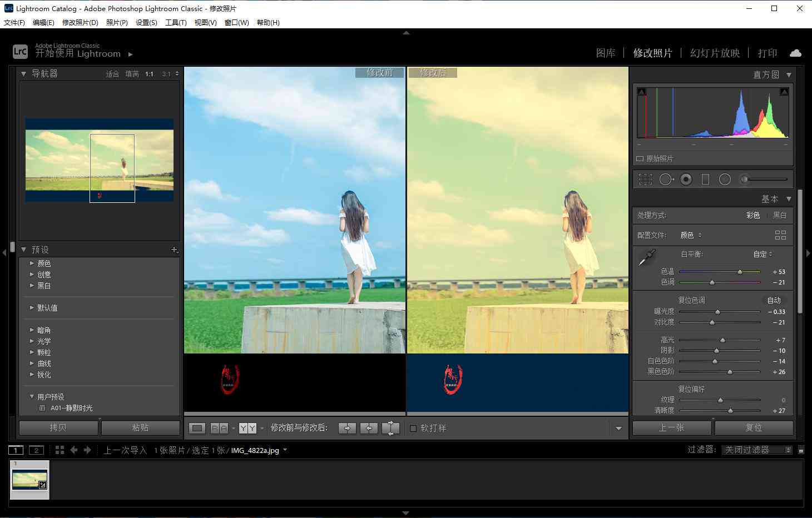Set treatment to Color (彩色)
Screen dimensions: 812x518
coord(753,215)
